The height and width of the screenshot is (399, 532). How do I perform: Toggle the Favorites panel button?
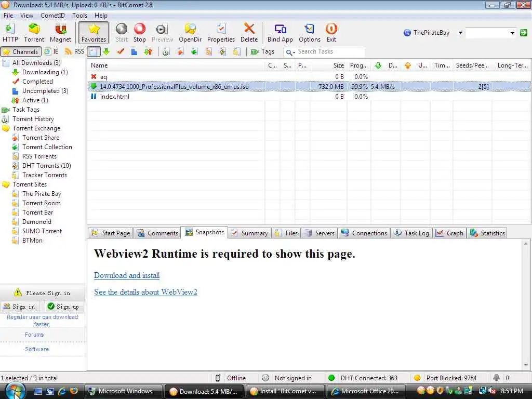94,33
